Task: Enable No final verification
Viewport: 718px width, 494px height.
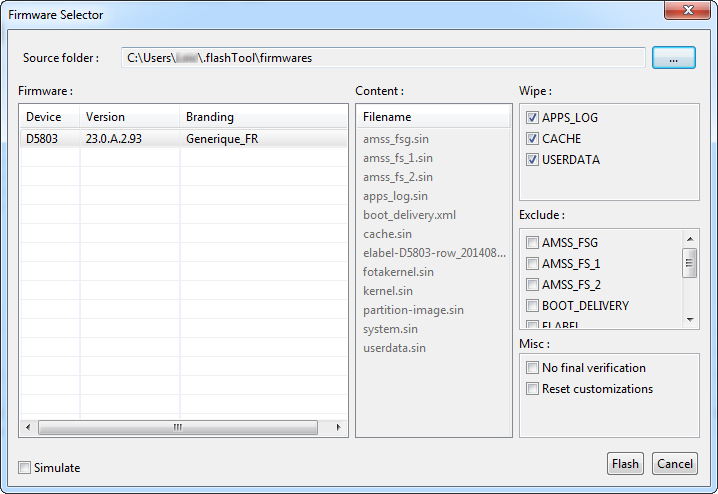Action: click(x=533, y=368)
